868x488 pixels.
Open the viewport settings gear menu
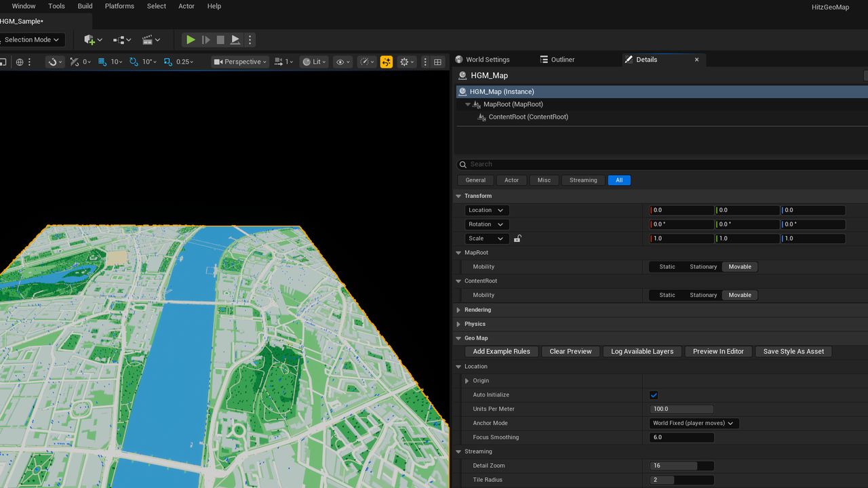click(x=407, y=62)
